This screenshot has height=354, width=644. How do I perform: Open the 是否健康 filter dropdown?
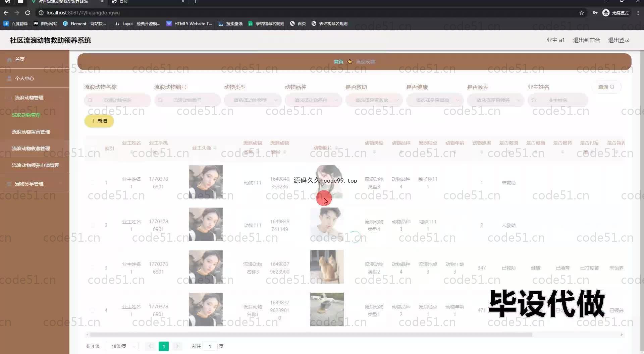tap(435, 100)
